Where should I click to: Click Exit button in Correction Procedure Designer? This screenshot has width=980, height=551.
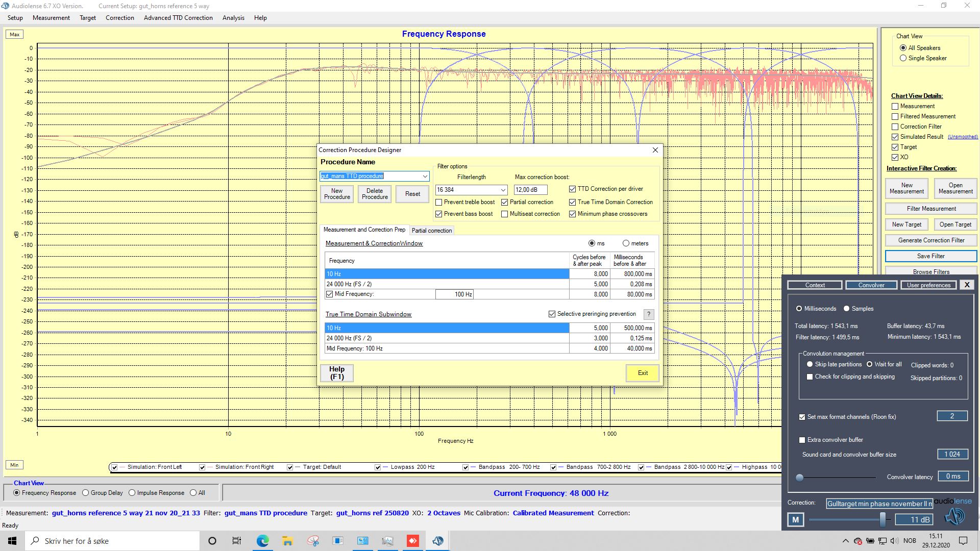click(642, 373)
